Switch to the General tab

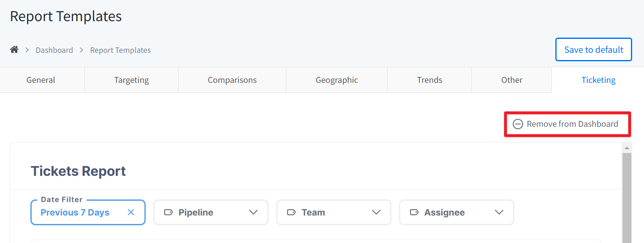(41, 80)
